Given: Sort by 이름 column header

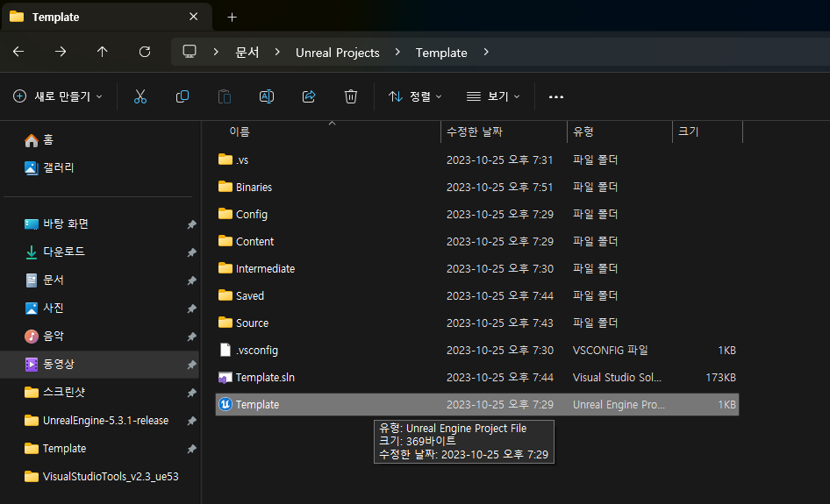Looking at the screenshot, I should click(x=240, y=131).
